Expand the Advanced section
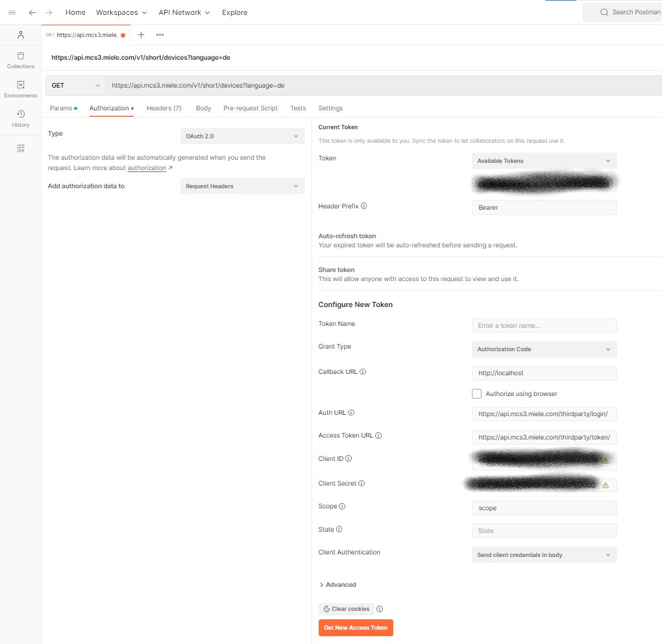 (337, 584)
